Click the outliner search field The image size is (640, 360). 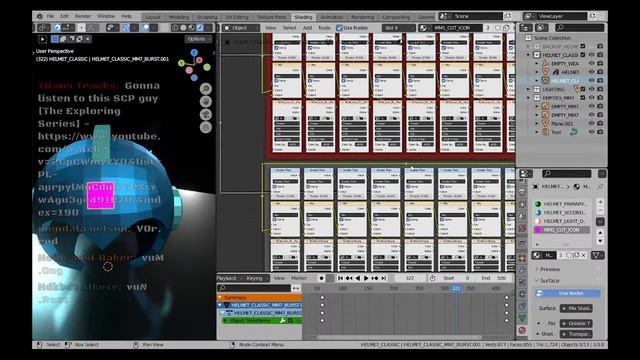(x=580, y=28)
